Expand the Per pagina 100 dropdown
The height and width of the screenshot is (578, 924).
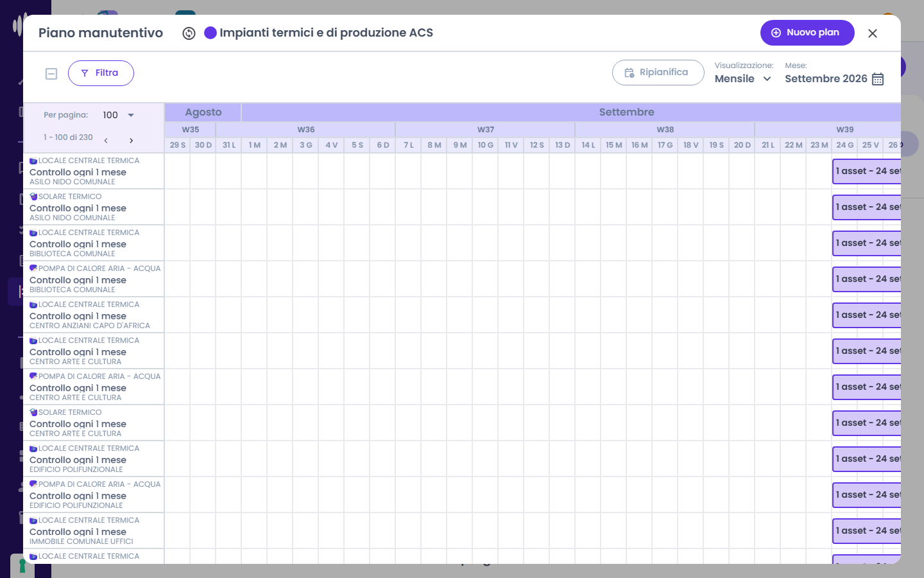[x=119, y=115]
